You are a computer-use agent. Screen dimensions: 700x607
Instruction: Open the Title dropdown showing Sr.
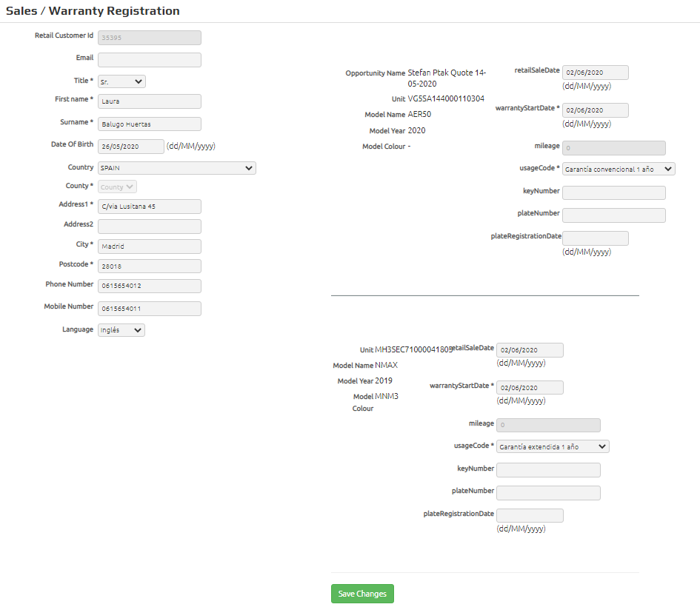(x=121, y=81)
